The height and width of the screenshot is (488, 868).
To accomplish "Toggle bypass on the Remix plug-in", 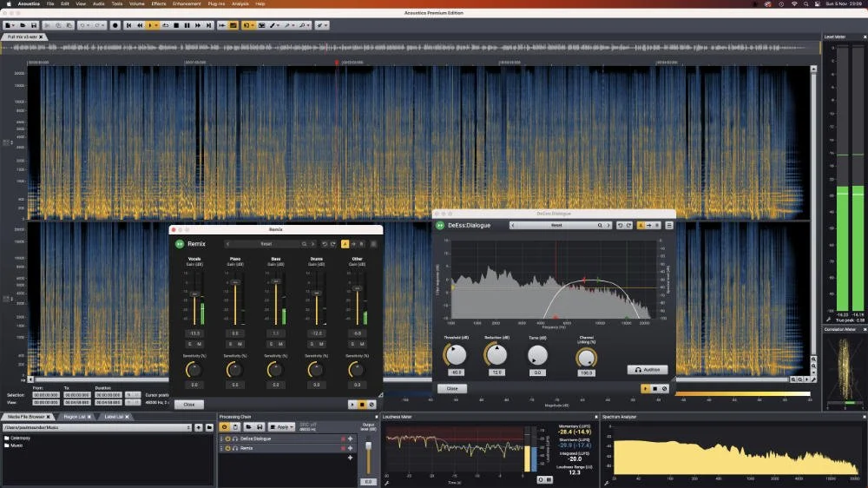I will tap(180, 244).
